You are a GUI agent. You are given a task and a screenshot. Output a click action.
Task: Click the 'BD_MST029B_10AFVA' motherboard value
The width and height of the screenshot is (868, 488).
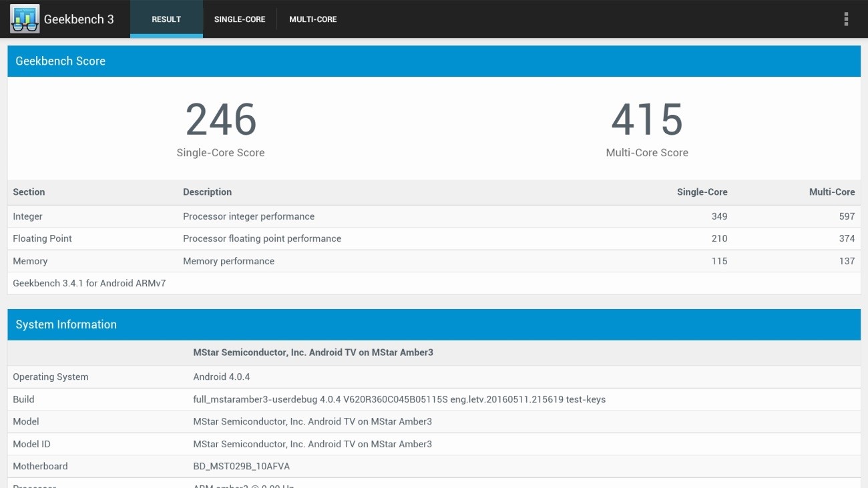click(x=242, y=466)
